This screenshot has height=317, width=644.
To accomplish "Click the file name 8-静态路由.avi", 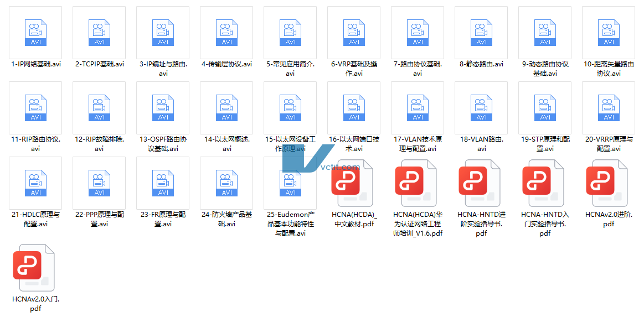I will click(x=481, y=64).
